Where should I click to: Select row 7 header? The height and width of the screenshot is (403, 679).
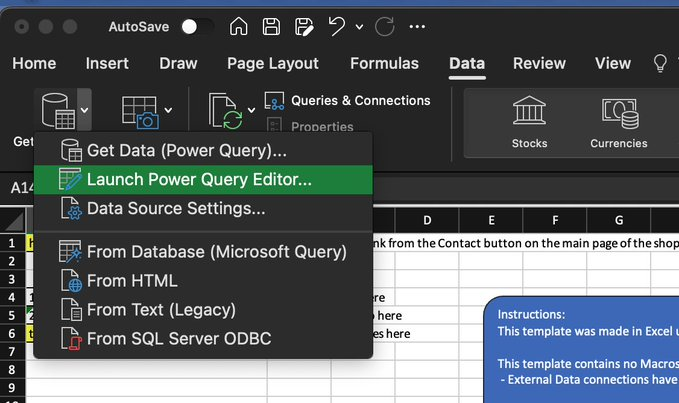(12, 352)
